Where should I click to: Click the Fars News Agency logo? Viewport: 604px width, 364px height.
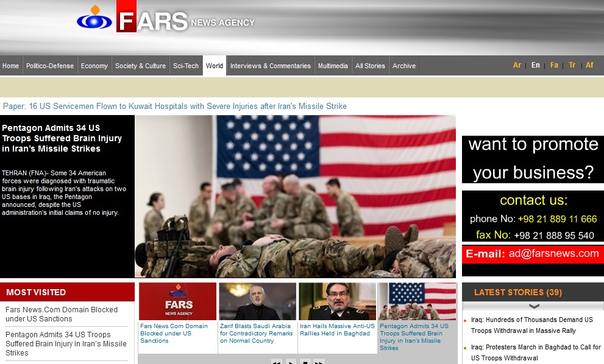[166, 17]
